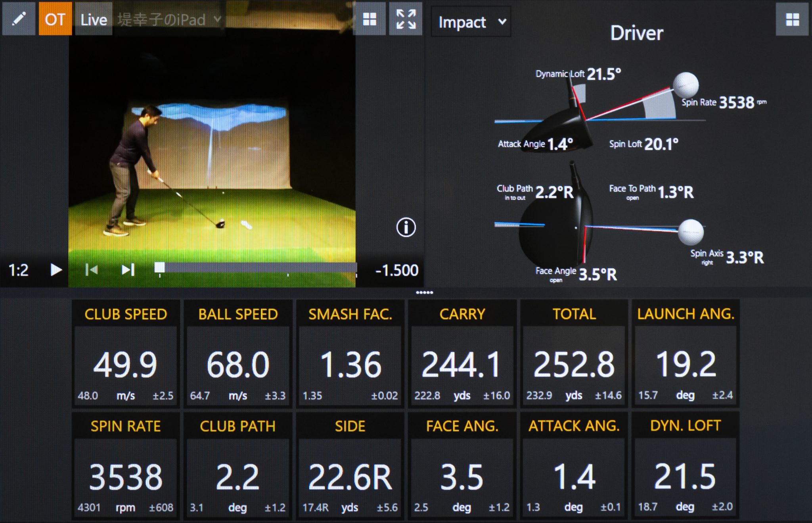Select the CARRY data tile
812x523 pixels.
pos(462,354)
